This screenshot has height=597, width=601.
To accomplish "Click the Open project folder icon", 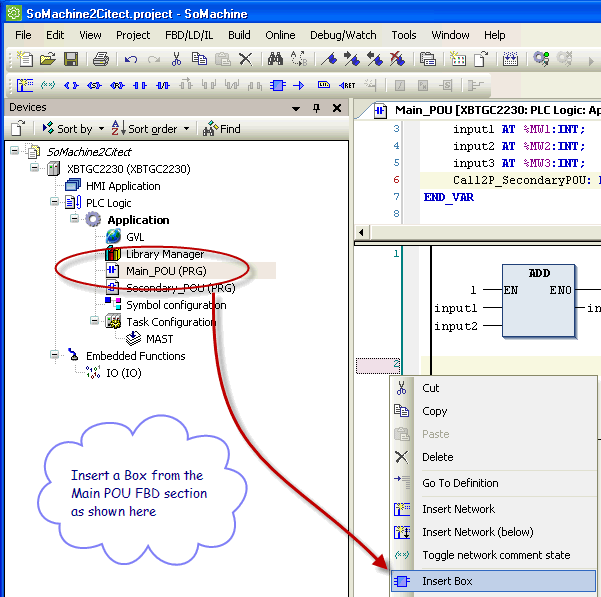I will [48, 59].
